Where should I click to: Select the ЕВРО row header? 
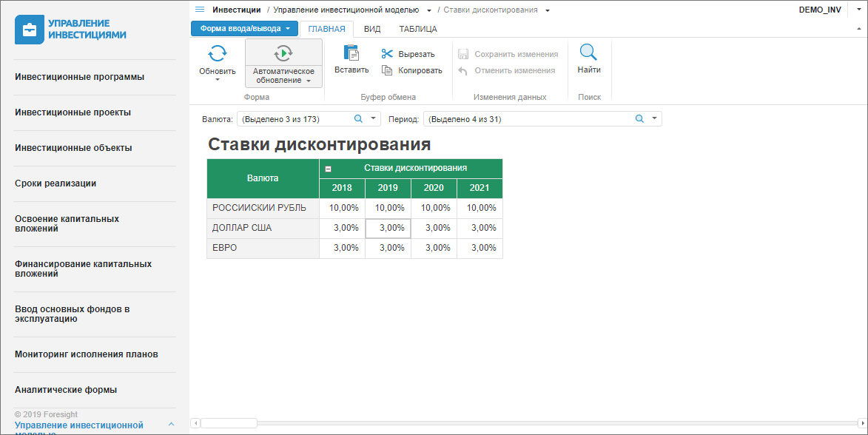point(263,248)
